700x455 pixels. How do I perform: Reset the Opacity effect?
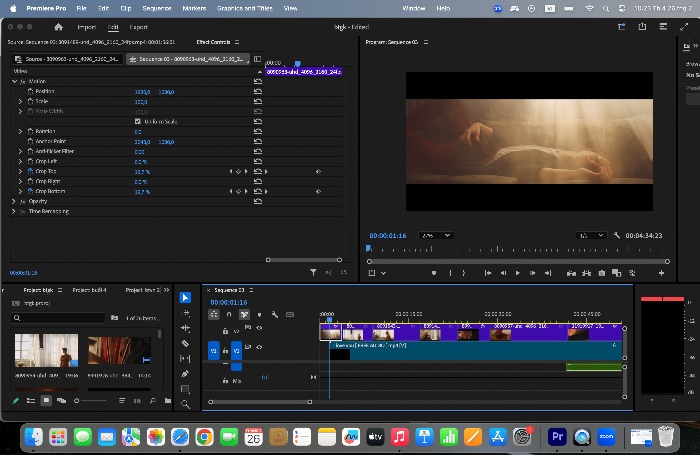(x=258, y=201)
